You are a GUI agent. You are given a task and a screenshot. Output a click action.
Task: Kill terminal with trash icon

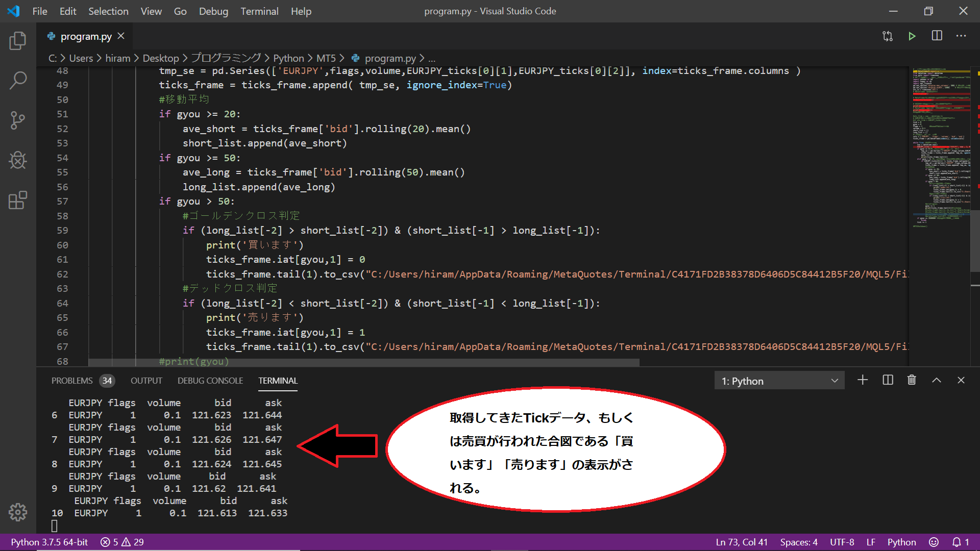912,380
